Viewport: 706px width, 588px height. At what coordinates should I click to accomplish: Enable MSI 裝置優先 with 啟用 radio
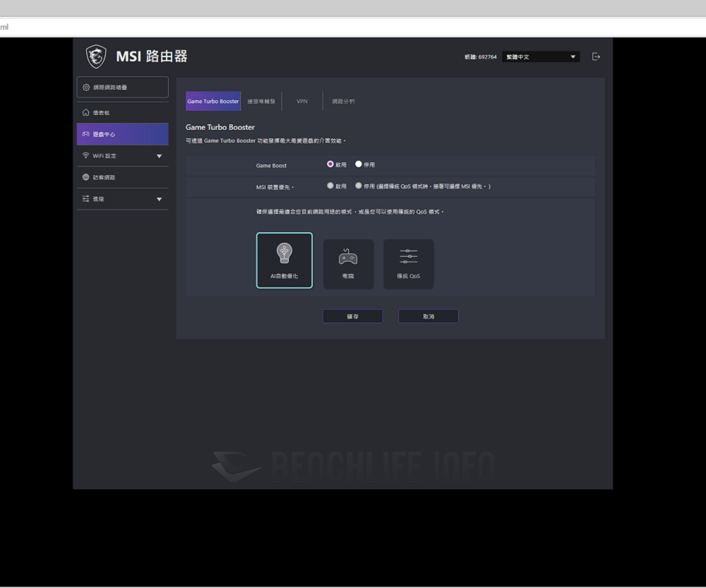click(x=330, y=186)
